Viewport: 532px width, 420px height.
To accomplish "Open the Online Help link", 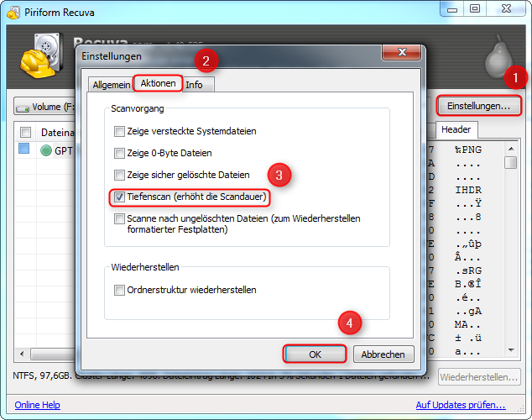I will point(37,405).
